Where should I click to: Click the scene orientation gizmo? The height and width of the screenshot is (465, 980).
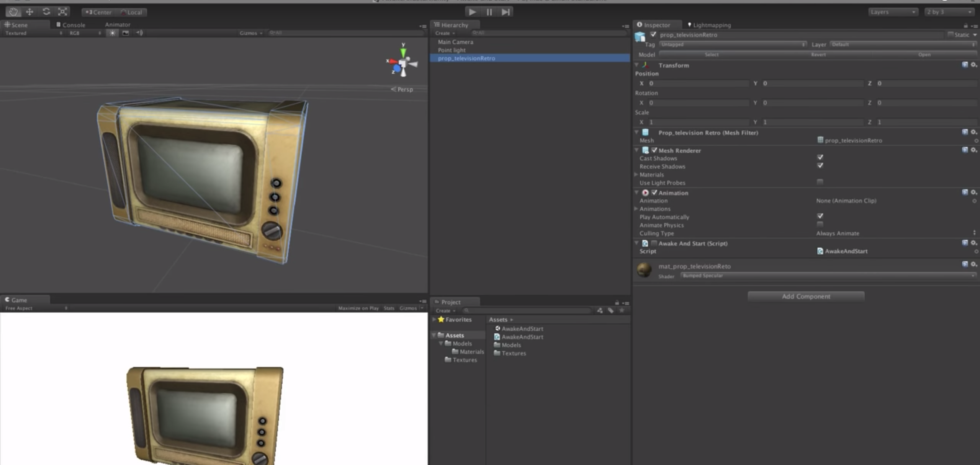(402, 62)
